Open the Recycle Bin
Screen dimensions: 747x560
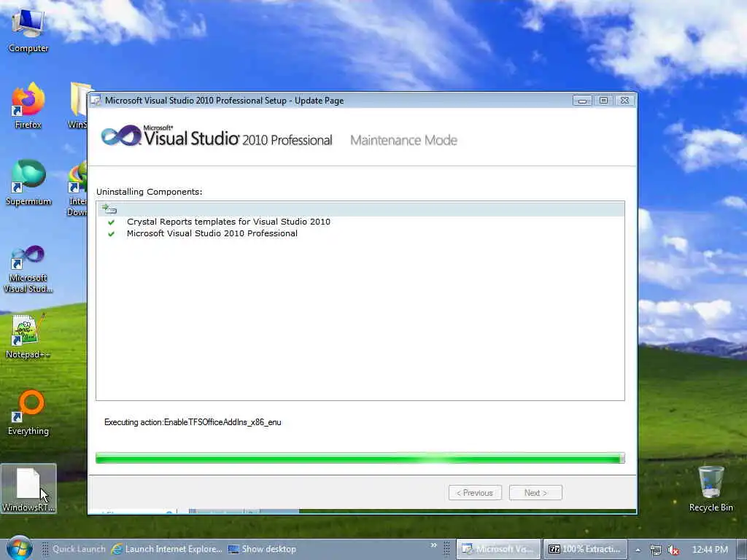click(711, 489)
